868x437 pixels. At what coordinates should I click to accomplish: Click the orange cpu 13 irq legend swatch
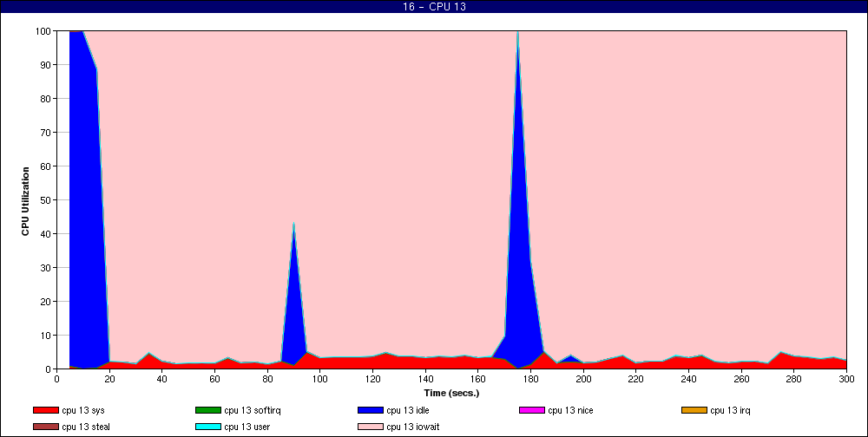[x=694, y=410]
